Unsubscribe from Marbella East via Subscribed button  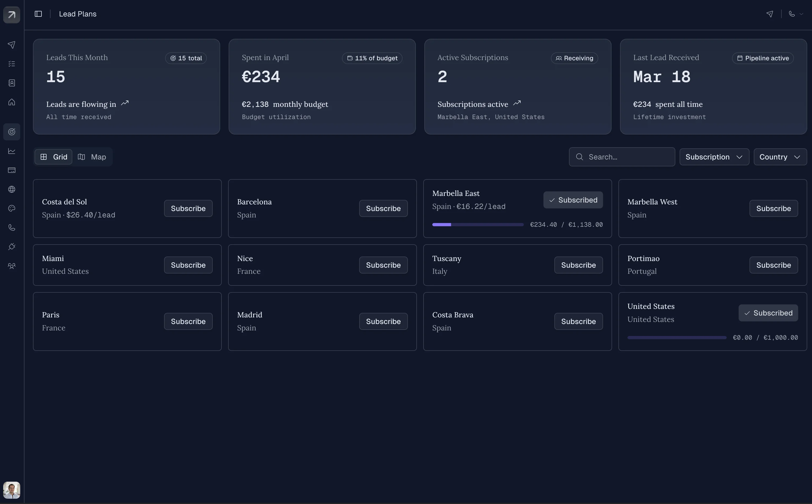coord(573,200)
